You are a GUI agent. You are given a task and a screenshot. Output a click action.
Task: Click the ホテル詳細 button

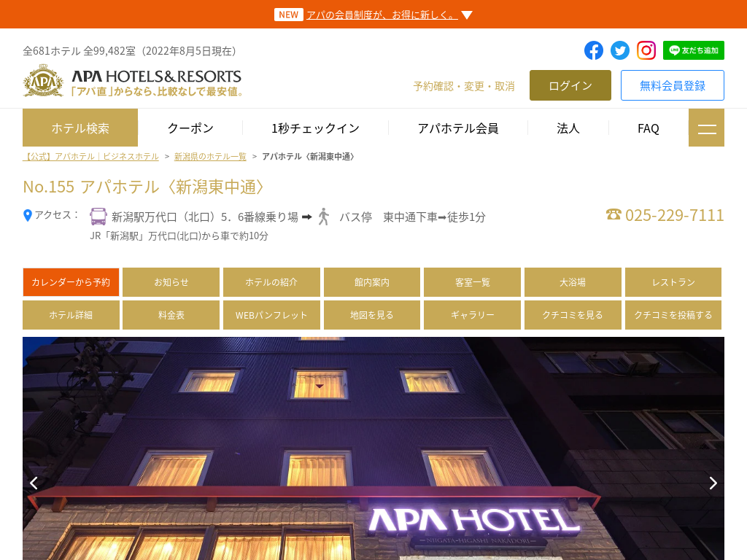[71, 315]
